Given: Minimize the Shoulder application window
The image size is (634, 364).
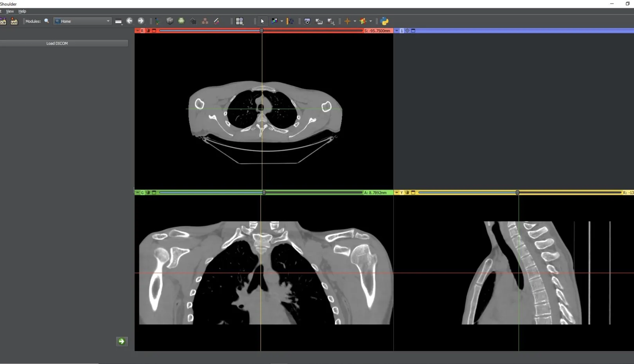Looking at the screenshot, I should pos(612,4).
